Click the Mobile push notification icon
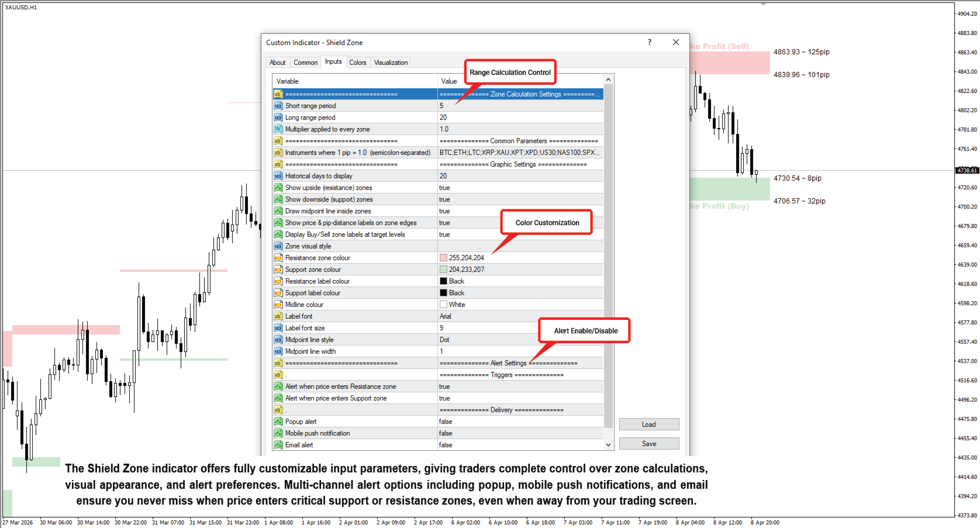Screen dimensions: 980x528 pyautogui.click(x=278, y=433)
